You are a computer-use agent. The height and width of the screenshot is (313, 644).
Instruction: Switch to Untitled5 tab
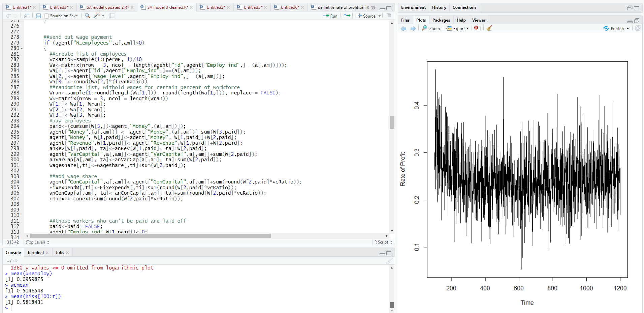[x=253, y=7]
